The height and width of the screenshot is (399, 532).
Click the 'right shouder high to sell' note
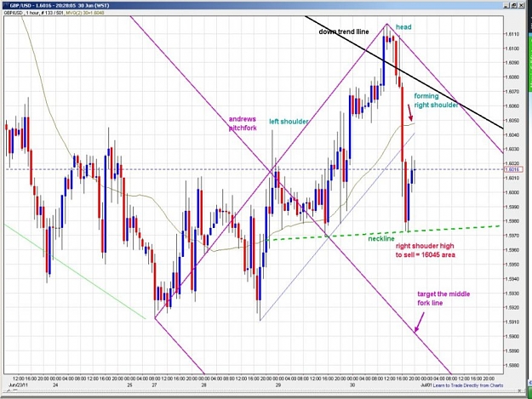[x=425, y=250]
